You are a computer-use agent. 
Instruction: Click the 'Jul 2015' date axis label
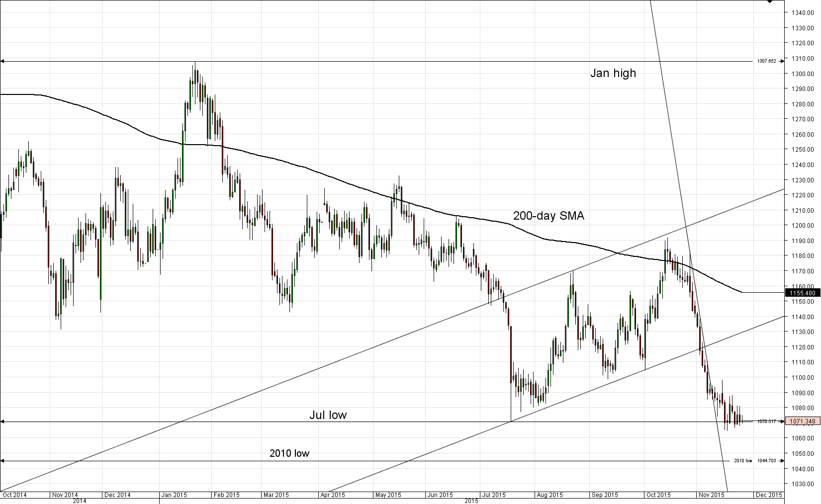494,495
